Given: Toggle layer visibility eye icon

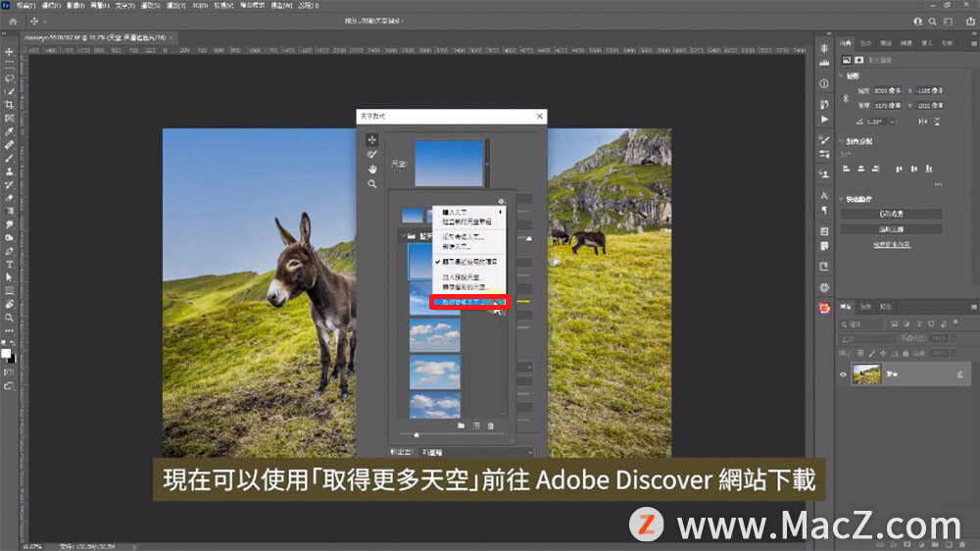Looking at the screenshot, I should [843, 375].
